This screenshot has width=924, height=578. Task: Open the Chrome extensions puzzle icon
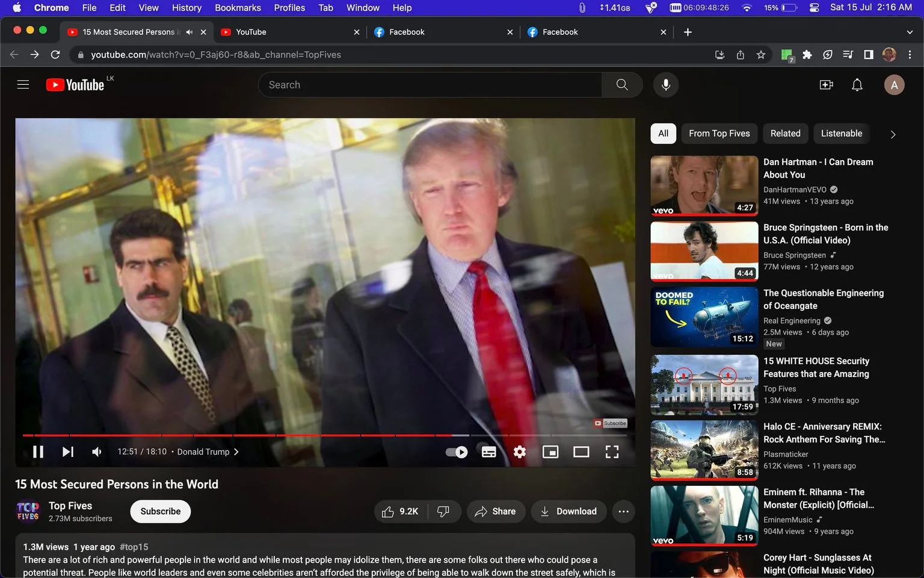(807, 55)
